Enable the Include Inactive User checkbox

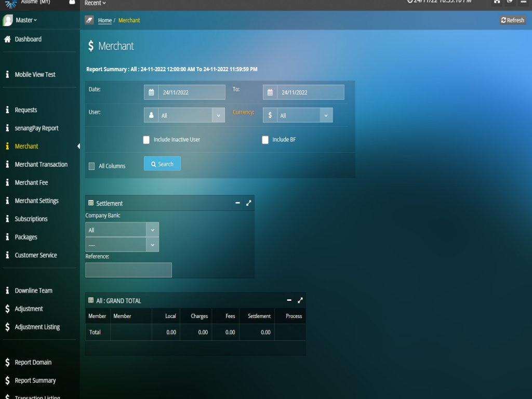pos(147,140)
